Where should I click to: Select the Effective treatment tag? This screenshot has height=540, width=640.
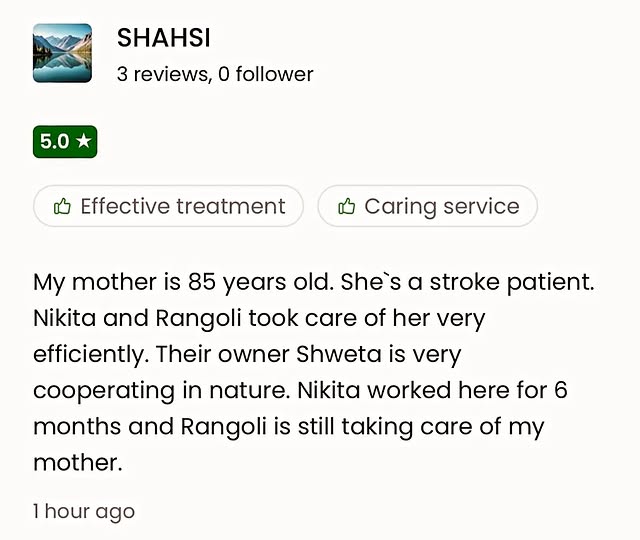tap(168, 206)
